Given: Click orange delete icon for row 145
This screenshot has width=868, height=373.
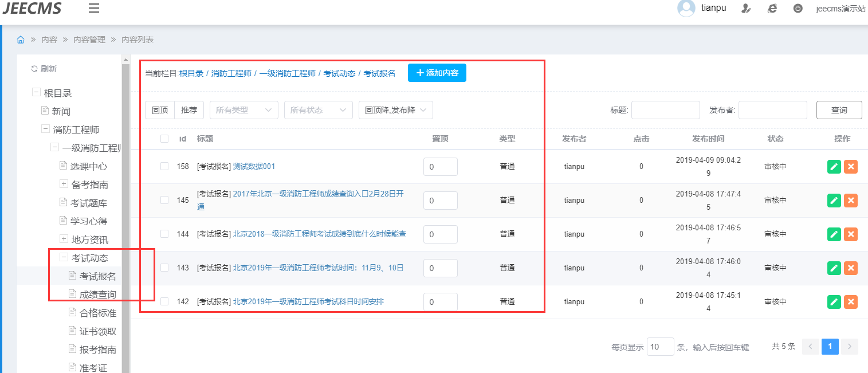Looking at the screenshot, I should click(x=851, y=201).
